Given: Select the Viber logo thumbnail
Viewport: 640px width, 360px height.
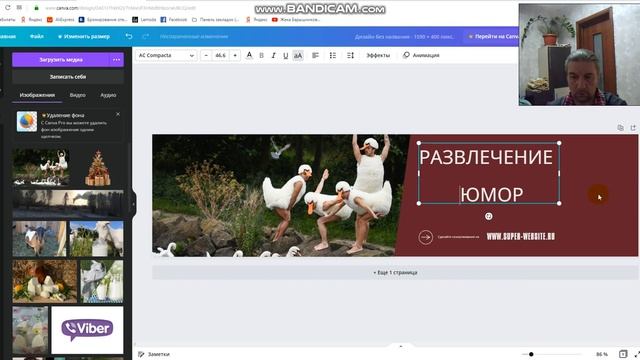Looking at the screenshot, I should [87, 330].
